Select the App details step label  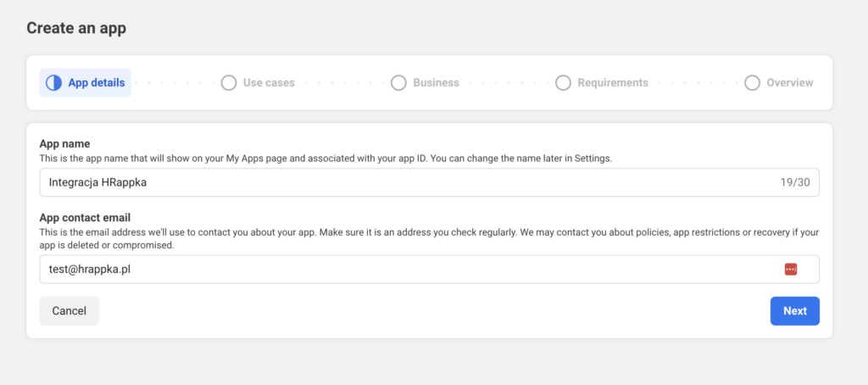click(x=96, y=83)
